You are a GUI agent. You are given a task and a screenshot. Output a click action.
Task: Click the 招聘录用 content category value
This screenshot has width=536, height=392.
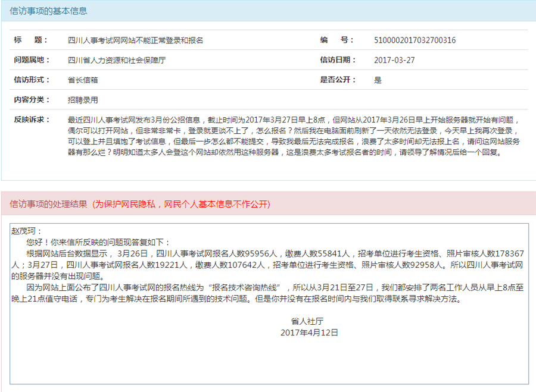[83, 99]
